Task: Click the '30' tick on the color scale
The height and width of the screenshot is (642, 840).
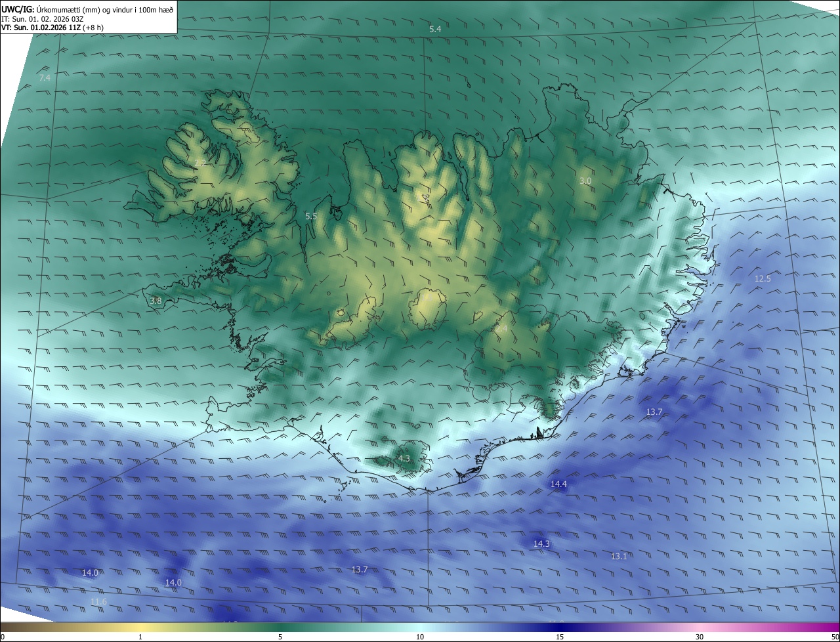Action: 700,637
